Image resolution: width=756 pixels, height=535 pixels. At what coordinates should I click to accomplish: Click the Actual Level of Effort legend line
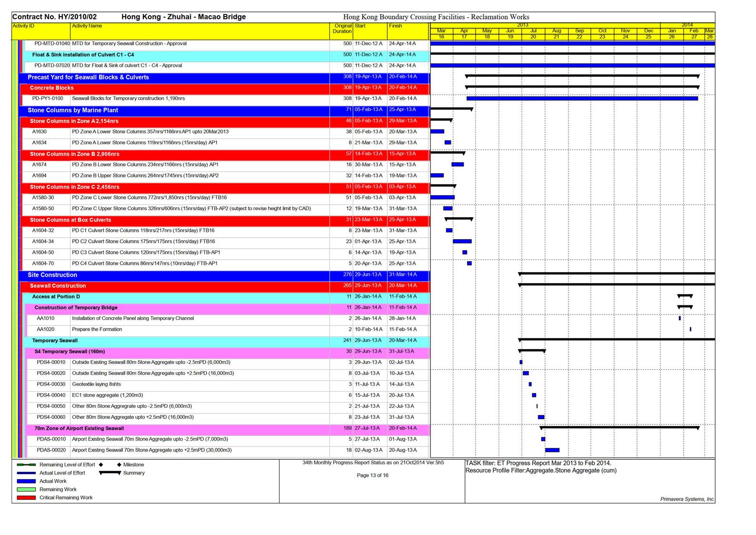pyautogui.click(x=26, y=473)
